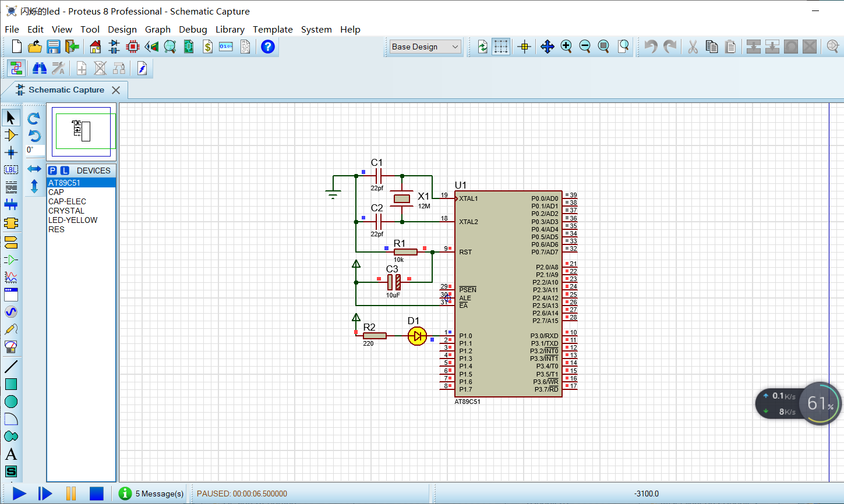Save the project using the floppy disk icon

click(x=54, y=47)
